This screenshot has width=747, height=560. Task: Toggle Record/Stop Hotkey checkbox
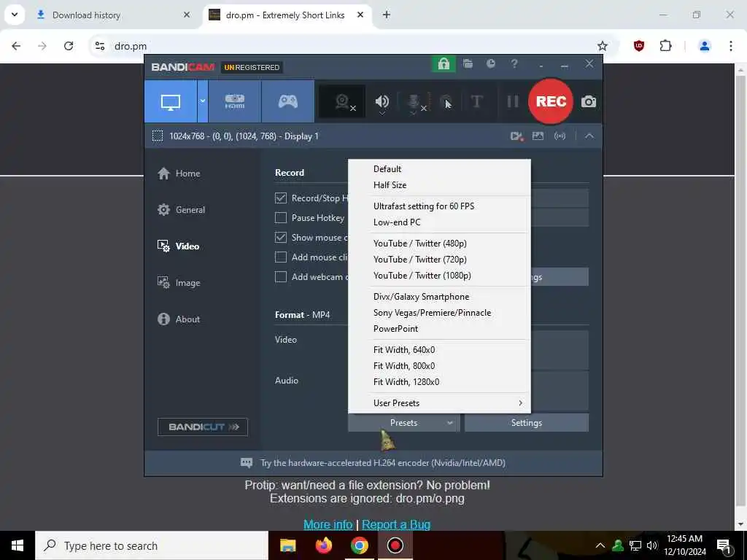[281, 198]
